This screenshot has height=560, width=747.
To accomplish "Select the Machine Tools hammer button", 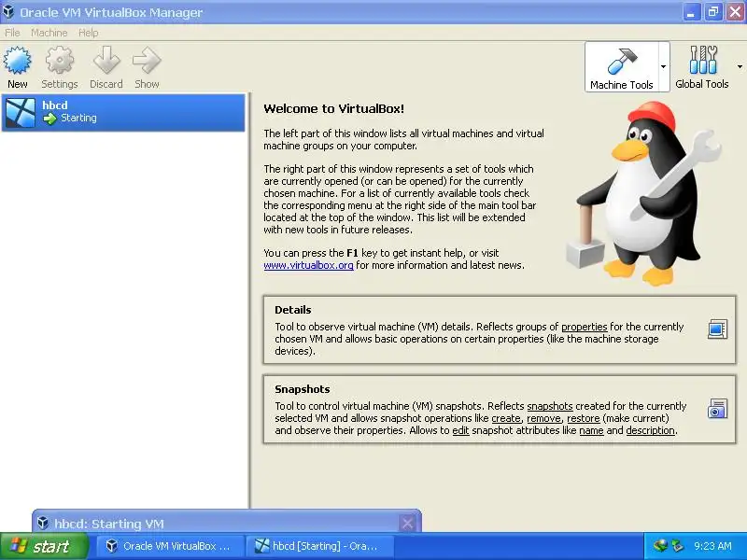I will [622, 66].
